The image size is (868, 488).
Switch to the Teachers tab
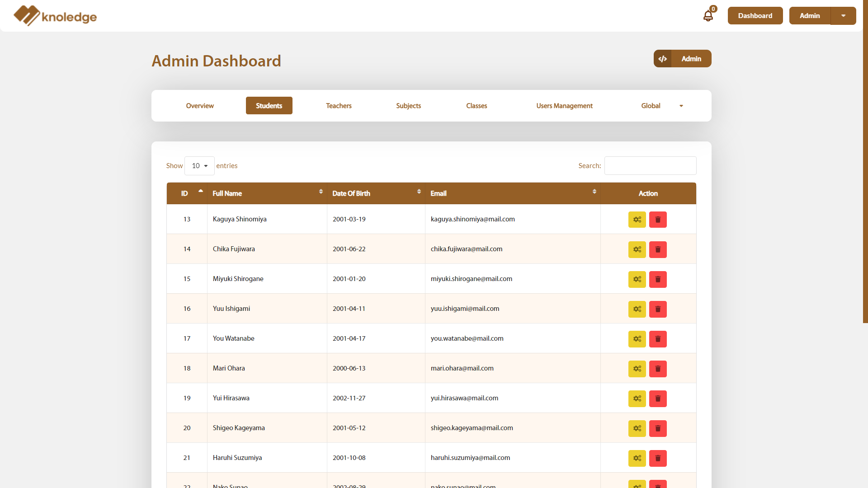[x=339, y=105]
